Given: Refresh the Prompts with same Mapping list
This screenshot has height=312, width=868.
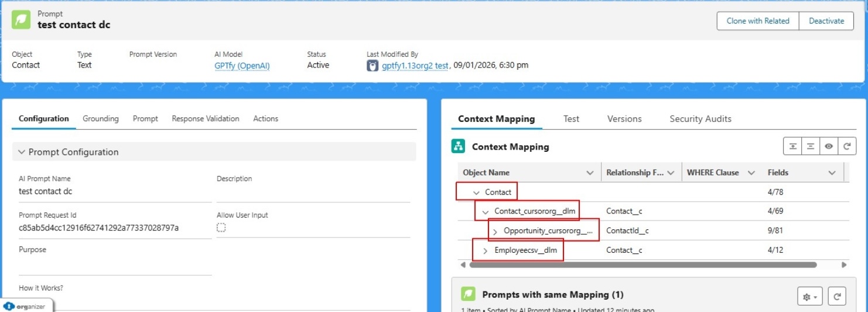Looking at the screenshot, I should (x=838, y=296).
